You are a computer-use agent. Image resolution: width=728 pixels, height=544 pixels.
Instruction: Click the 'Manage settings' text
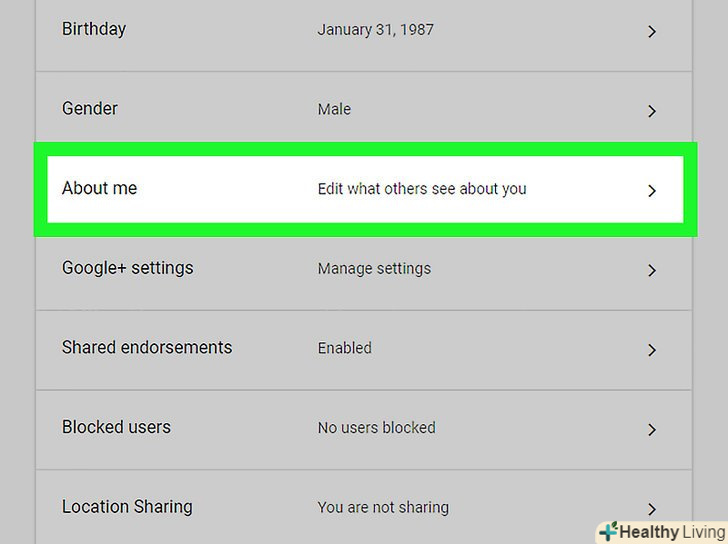pyautogui.click(x=374, y=268)
